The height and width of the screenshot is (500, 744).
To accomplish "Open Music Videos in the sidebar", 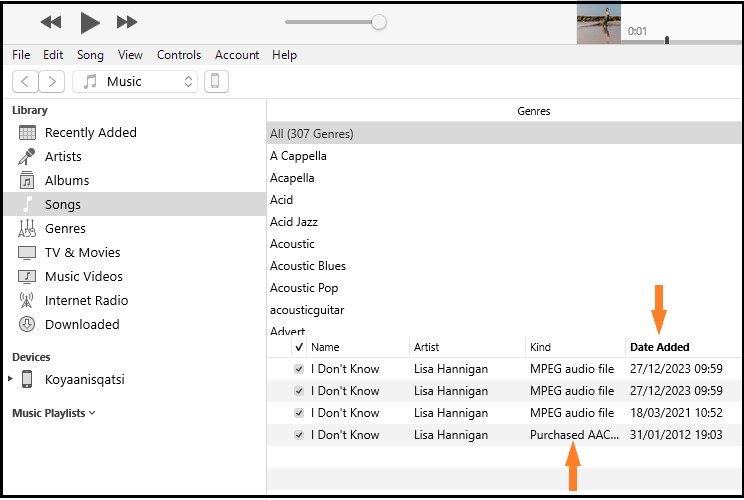I will point(84,277).
